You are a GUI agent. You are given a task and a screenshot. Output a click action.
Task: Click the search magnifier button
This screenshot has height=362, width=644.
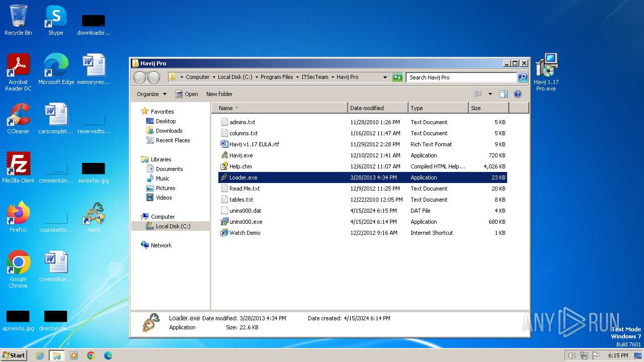point(523,77)
